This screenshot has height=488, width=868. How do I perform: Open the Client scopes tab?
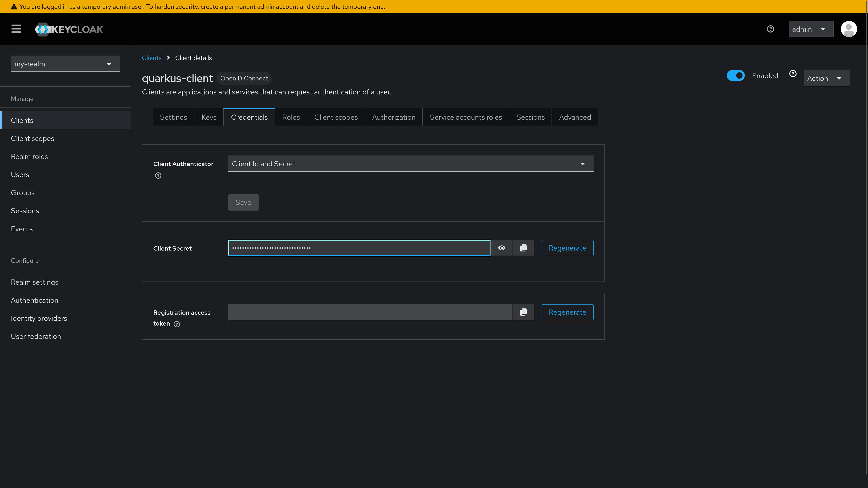click(336, 117)
